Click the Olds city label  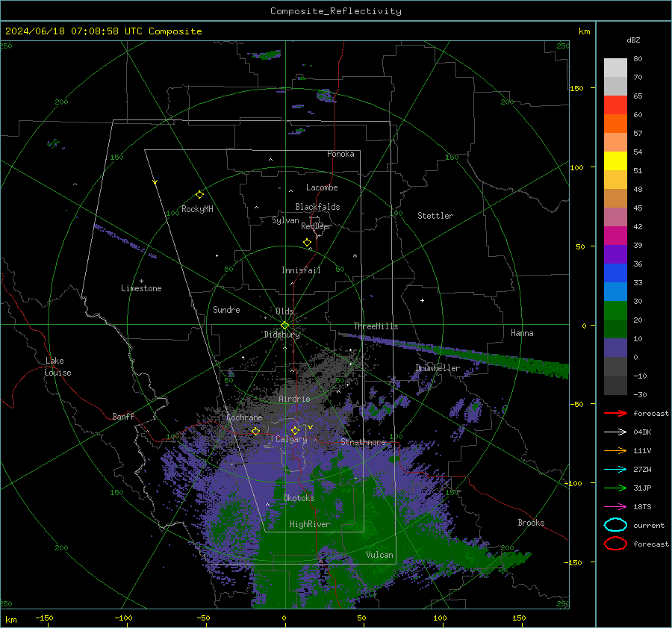(284, 311)
